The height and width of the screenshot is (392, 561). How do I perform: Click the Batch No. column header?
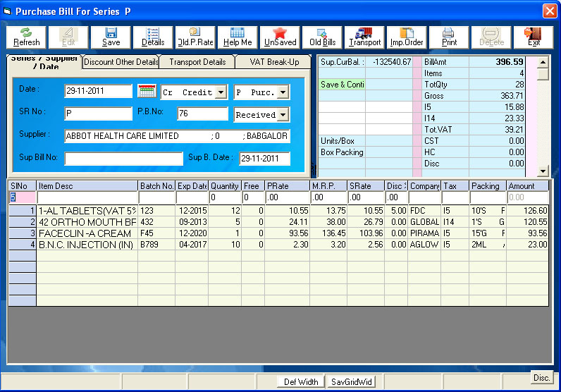[156, 186]
